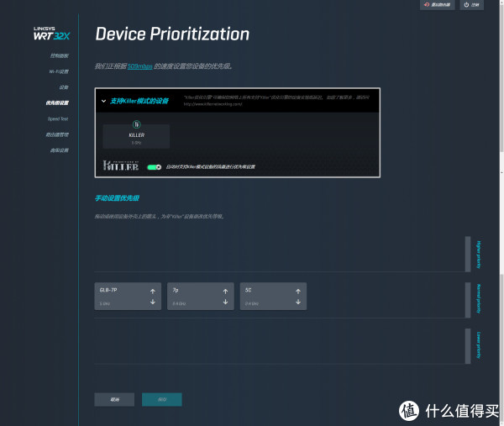Click the Device Prioritization heading
504x426 pixels.
point(172,34)
